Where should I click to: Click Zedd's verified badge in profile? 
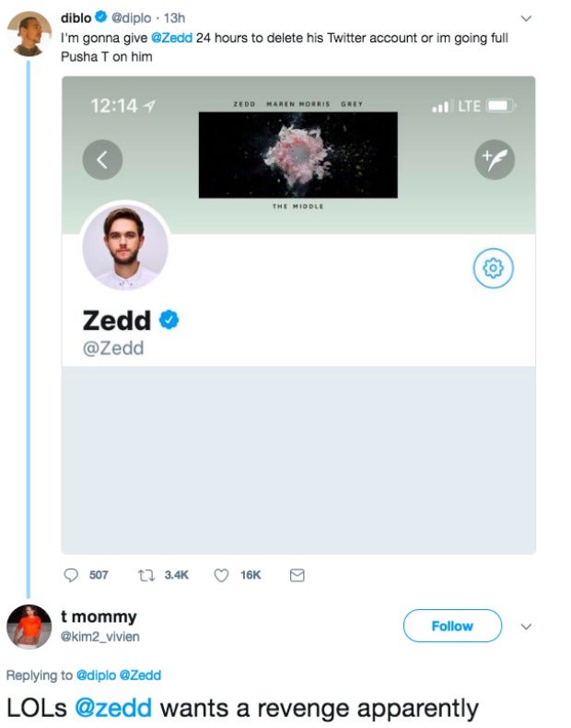(x=169, y=320)
